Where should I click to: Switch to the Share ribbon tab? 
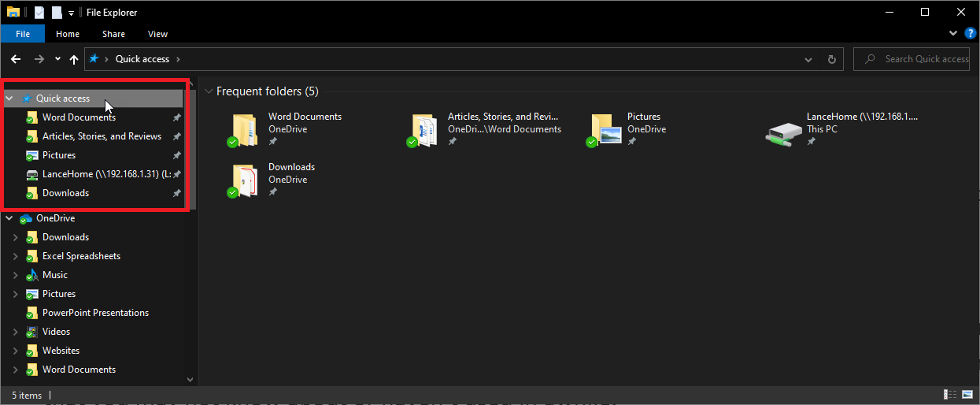click(113, 34)
